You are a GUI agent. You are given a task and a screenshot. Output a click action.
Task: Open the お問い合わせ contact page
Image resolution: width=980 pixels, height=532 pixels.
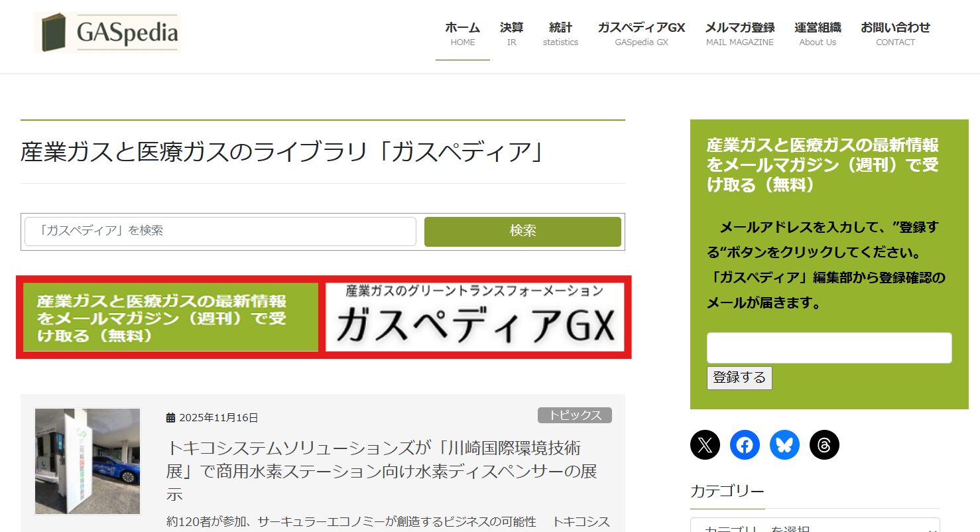coord(895,34)
